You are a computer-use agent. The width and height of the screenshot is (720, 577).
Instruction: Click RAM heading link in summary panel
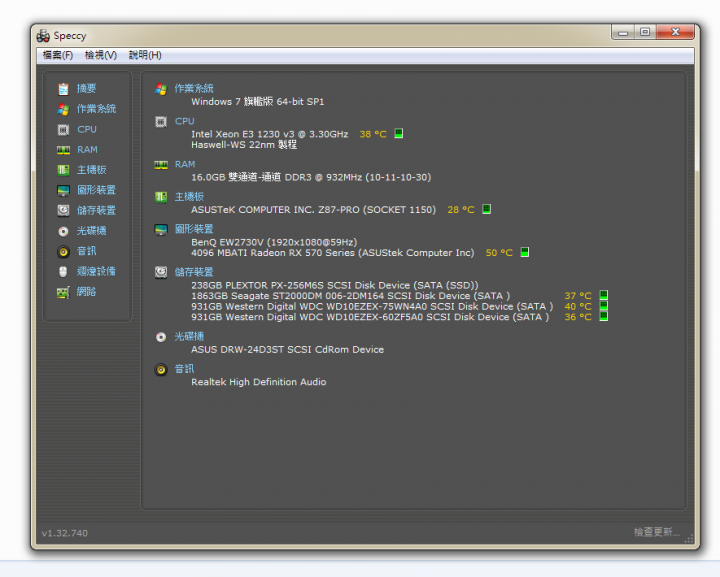coord(185,164)
